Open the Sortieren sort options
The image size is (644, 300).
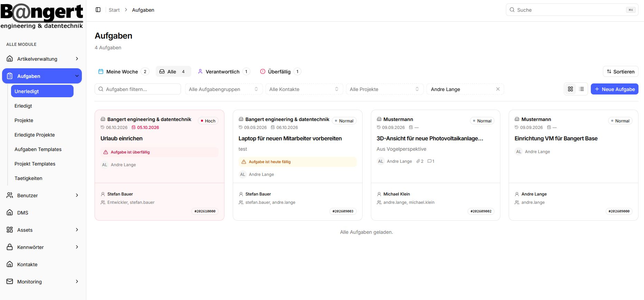click(x=621, y=71)
